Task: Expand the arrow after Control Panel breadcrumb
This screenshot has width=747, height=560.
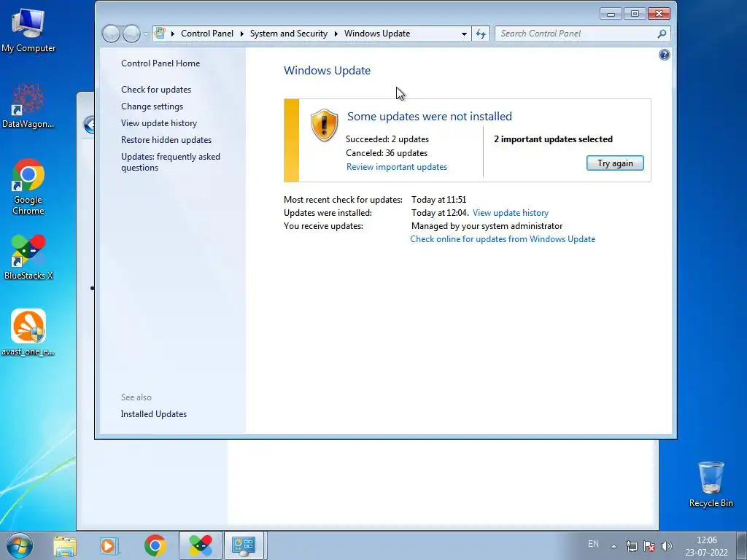Action: point(241,34)
